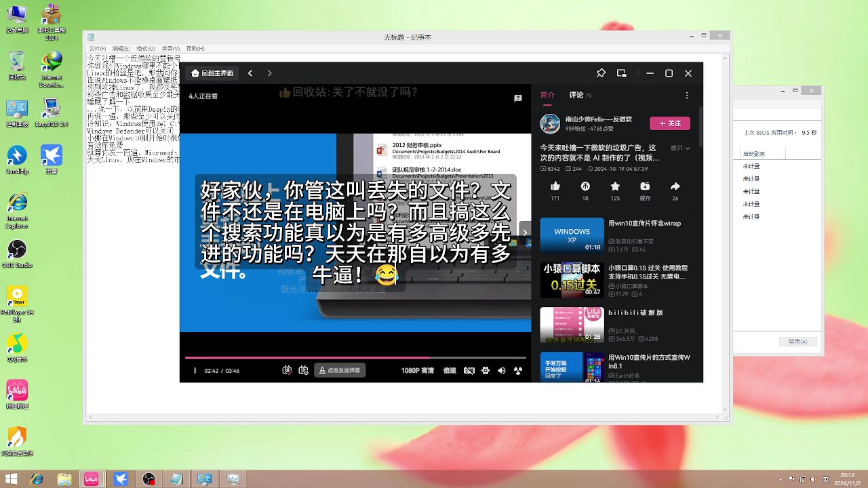Switch to mini picture-in-picture window mode
Viewport: 868px width, 488px height.
[621, 73]
